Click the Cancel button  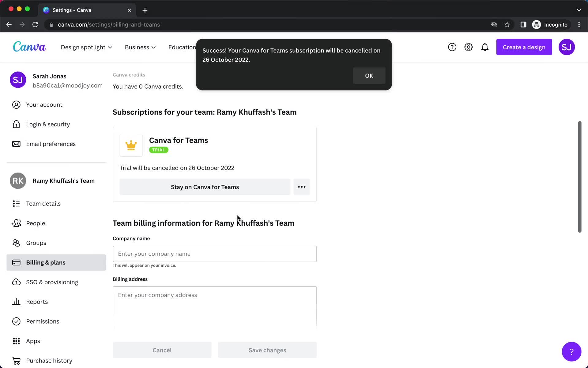162,350
